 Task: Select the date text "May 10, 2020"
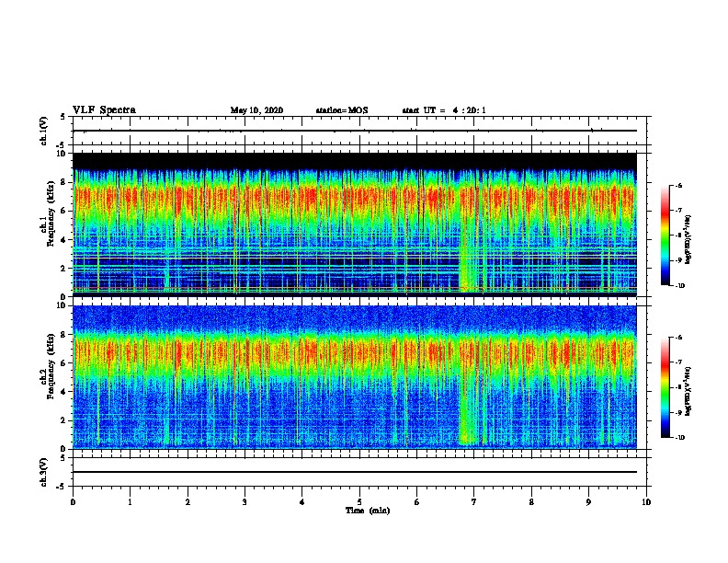tap(256, 110)
